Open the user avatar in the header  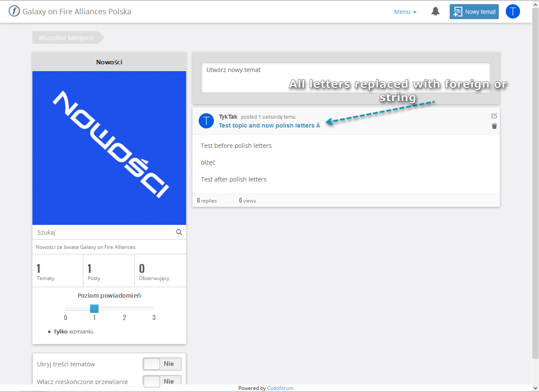[512, 11]
